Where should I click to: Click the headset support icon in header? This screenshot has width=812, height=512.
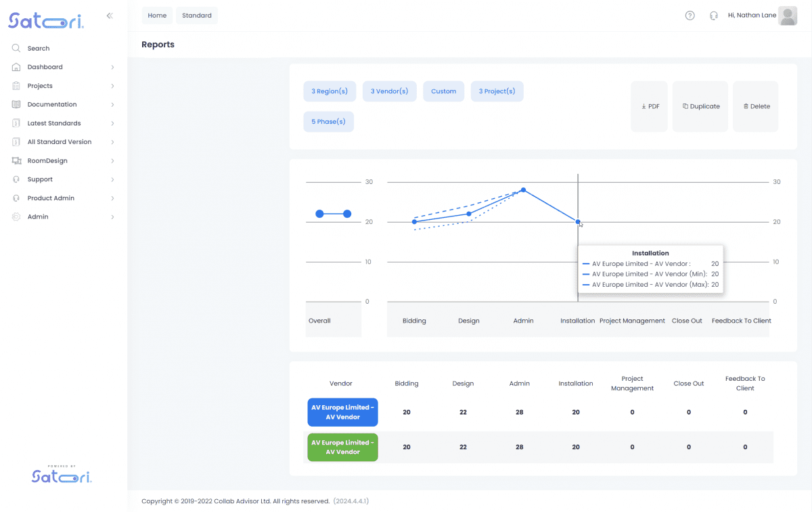713,16
